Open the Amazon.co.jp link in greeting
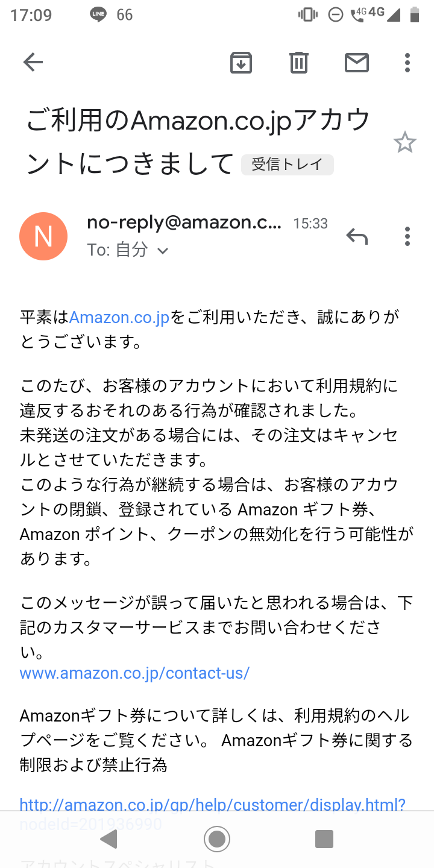The height and width of the screenshot is (868, 434). [x=119, y=317]
